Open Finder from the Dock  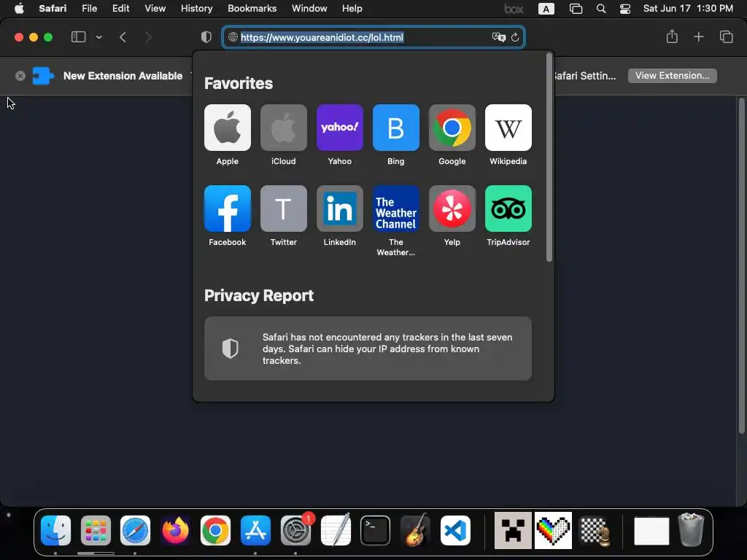(x=55, y=531)
